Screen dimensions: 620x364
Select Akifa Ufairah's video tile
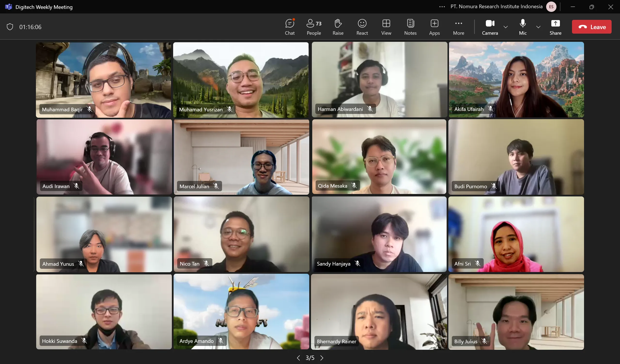(x=516, y=79)
